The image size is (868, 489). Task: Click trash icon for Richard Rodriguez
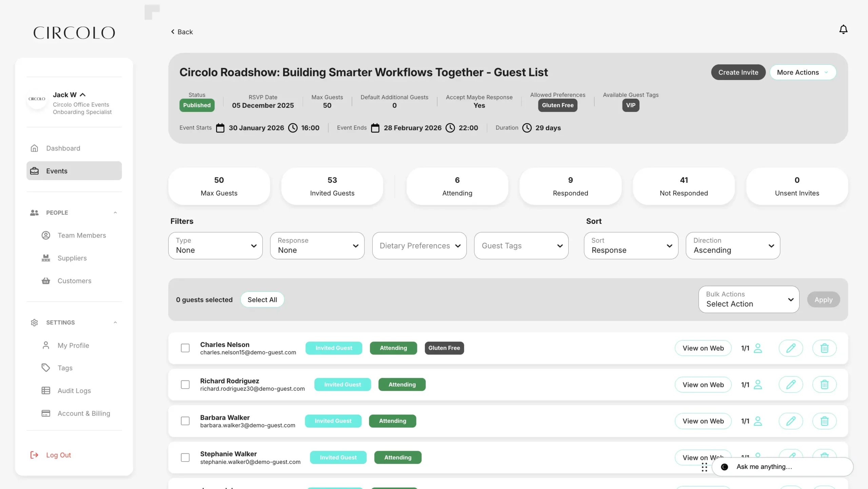824,385
